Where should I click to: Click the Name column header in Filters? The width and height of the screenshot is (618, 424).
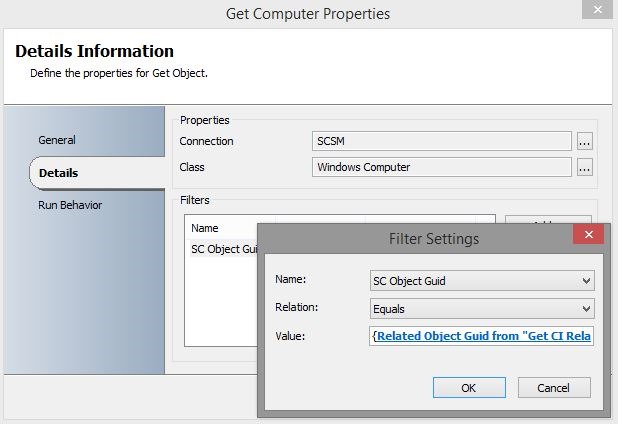coord(205,228)
